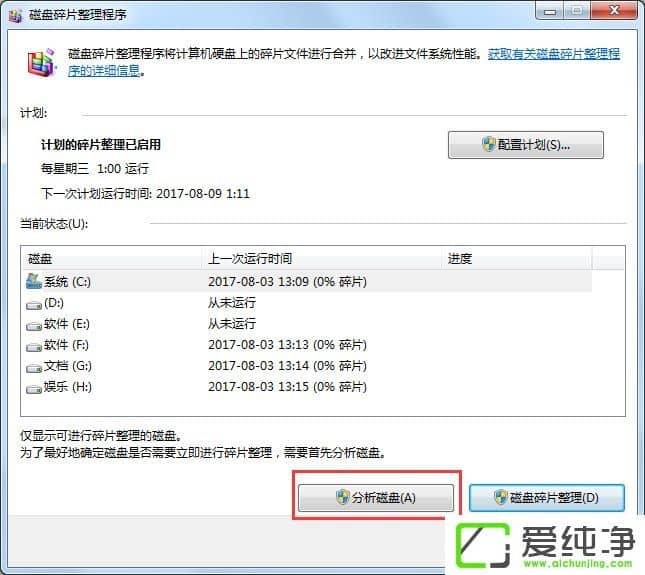
Task: Start 磁盘碎片整理(D) defragmentation
Action: pyautogui.click(x=546, y=498)
